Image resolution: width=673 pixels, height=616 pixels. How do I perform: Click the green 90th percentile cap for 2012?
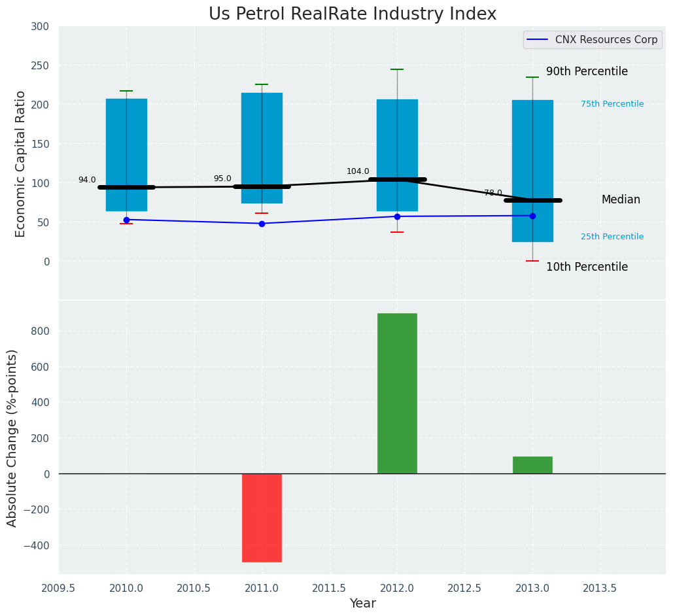(x=397, y=69)
